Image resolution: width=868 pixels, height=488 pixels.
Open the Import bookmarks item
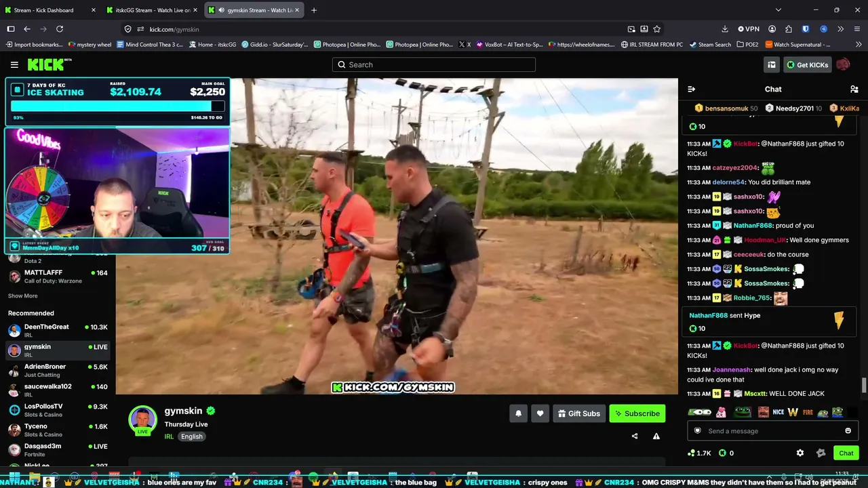coord(34,45)
